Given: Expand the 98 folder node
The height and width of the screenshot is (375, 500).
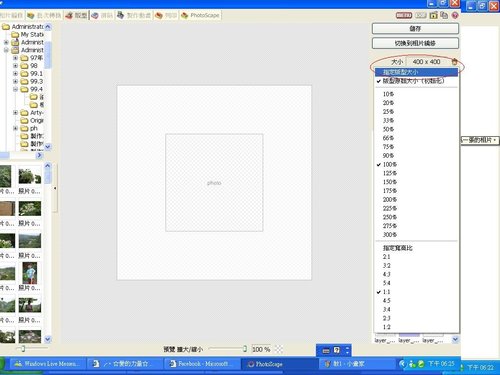Looking at the screenshot, I should tap(15, 66).
